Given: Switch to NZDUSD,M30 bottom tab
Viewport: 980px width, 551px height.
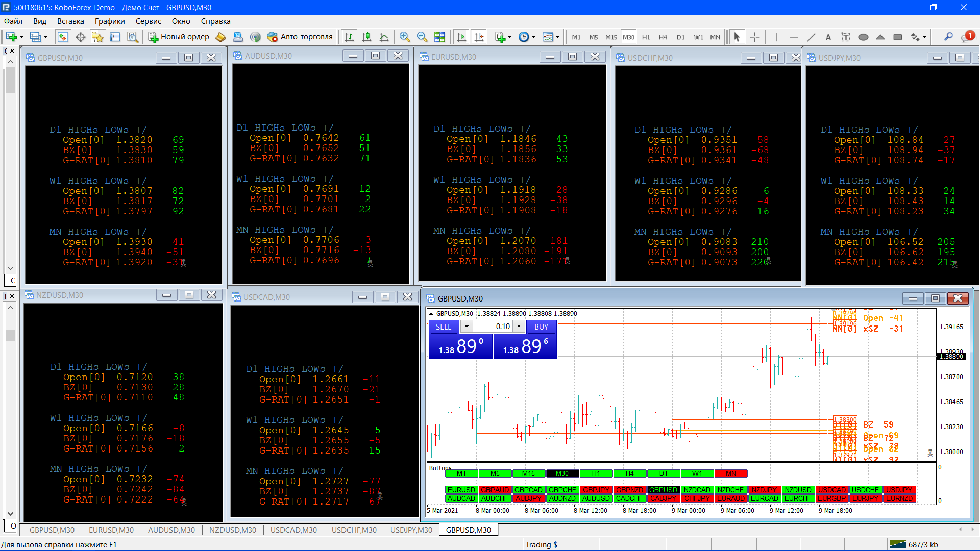Looking at the screenshot, I should point(233,530).
